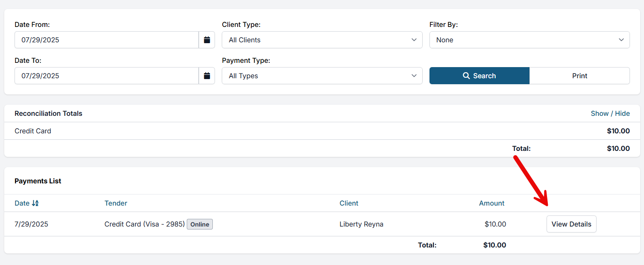The width and height of the screenshot is (644, 265).
Task: Open the Payment Type dropdown
Action: (x=322, y=76)
